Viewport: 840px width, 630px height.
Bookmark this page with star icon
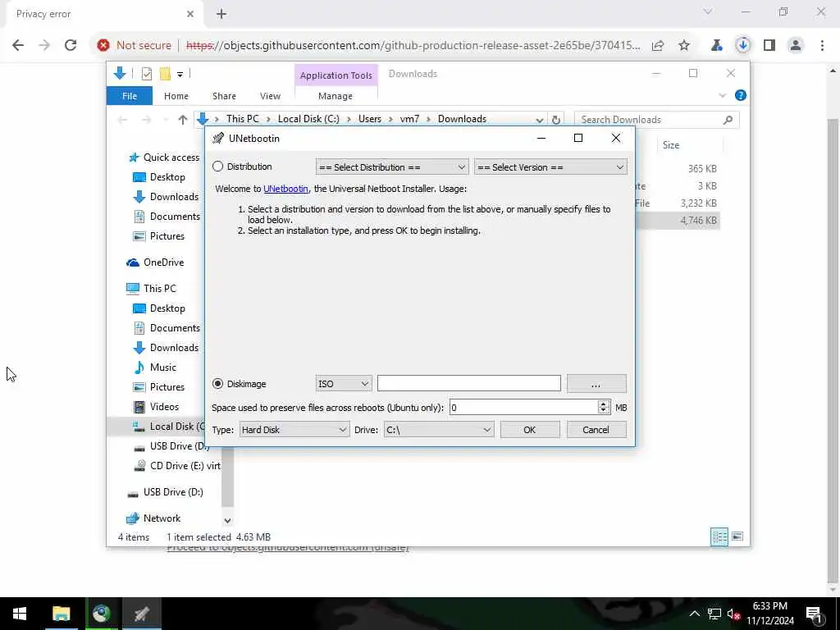(684, 46)
